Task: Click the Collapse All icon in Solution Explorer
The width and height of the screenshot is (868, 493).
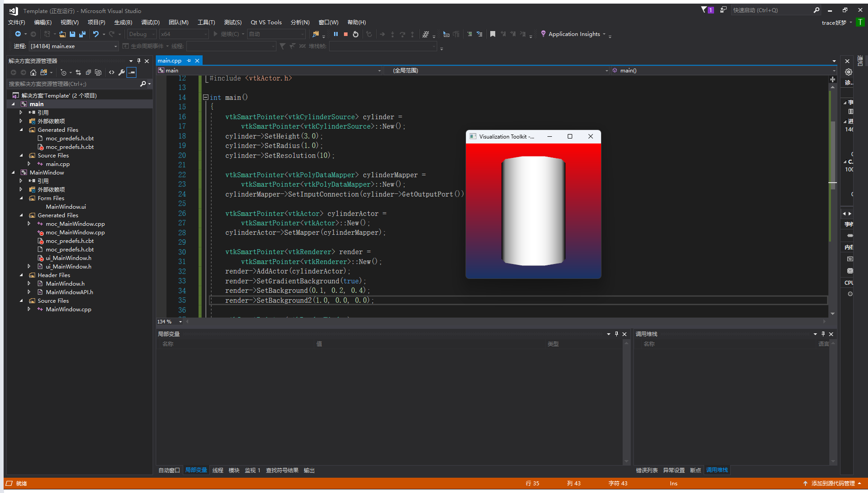Action: (88, 72)
